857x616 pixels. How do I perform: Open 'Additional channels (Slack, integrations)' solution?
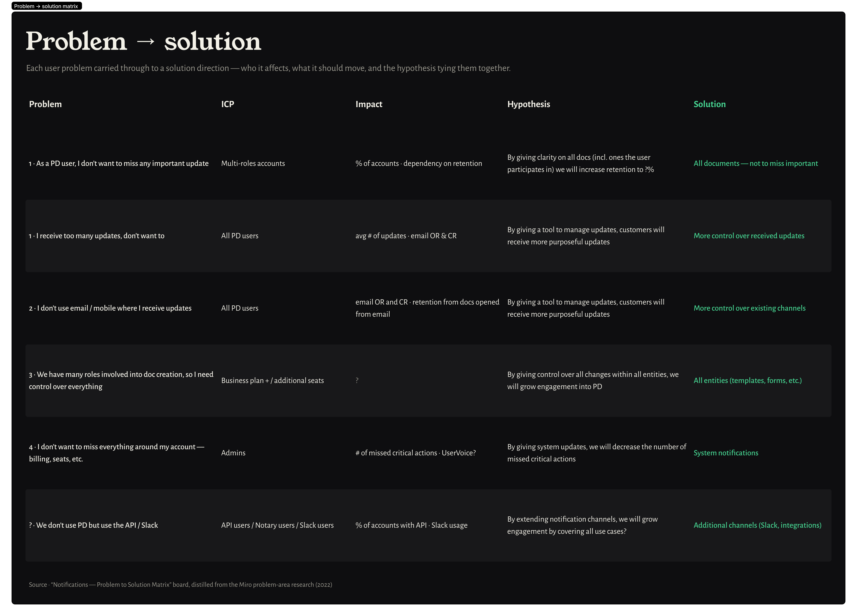coord(758,525)
